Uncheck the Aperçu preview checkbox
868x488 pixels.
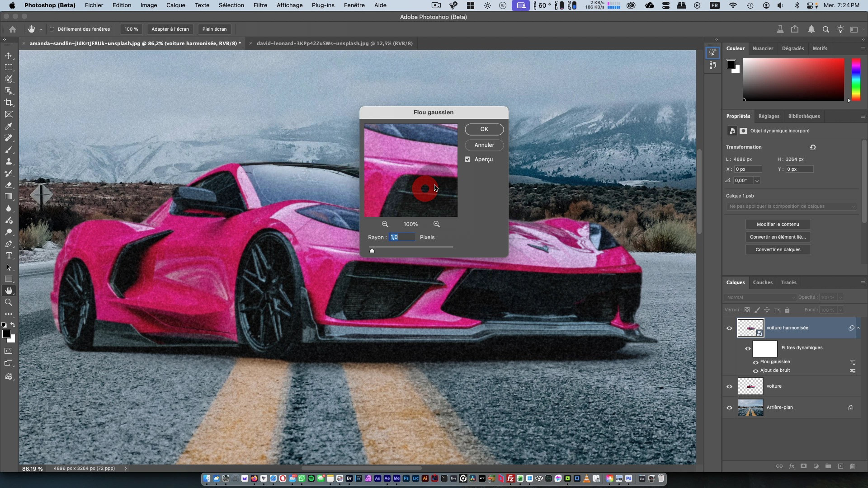[467, 160]
